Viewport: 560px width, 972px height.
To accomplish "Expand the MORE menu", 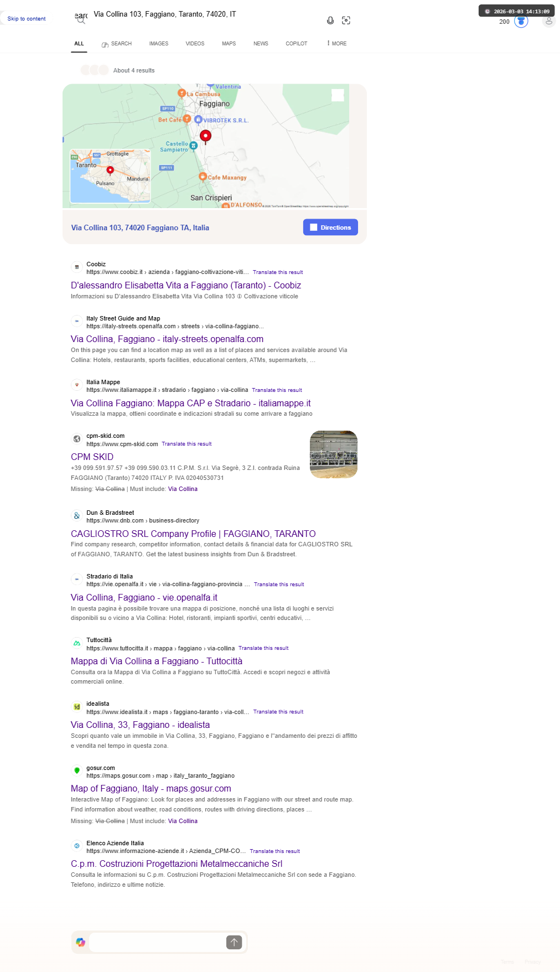I will [x=336, y=44].
